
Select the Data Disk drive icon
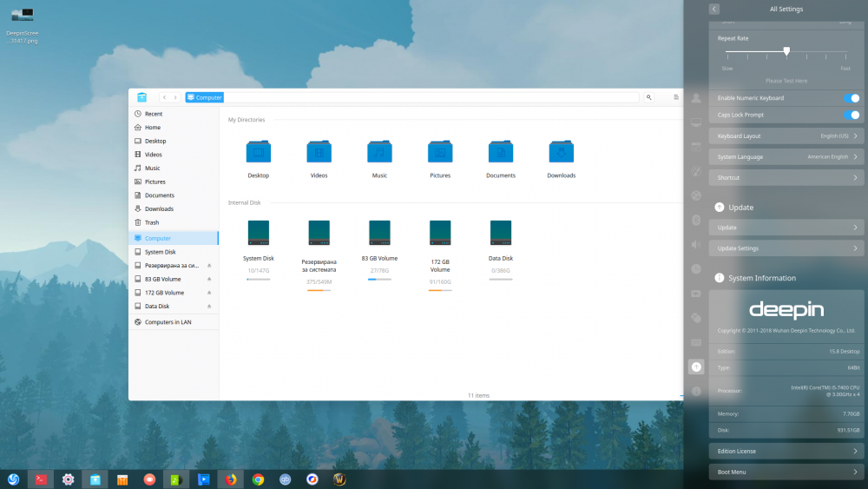[x=501, y=233]
